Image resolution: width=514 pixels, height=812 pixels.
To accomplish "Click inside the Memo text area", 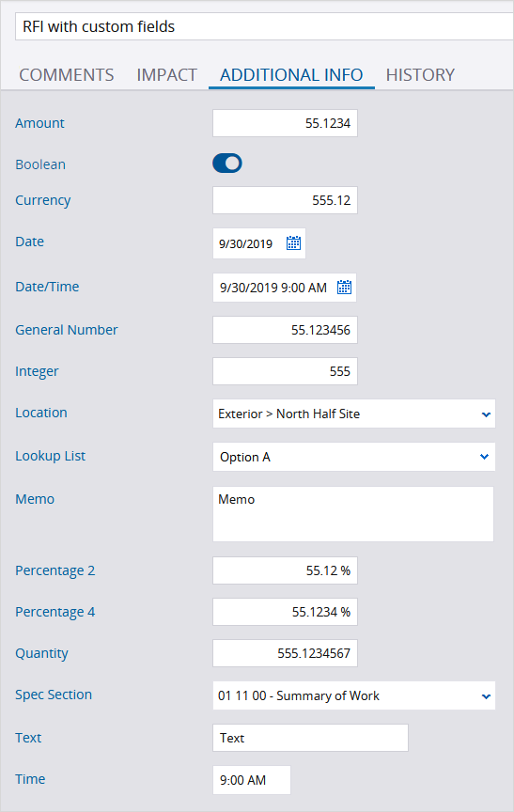I will tap(353, 514).
